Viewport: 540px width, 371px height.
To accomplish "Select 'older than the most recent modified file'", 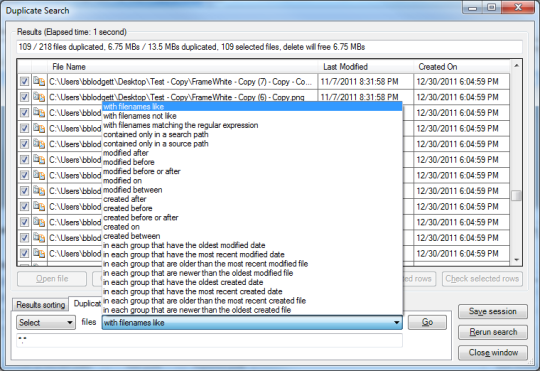I will click(x=252, y=264).
